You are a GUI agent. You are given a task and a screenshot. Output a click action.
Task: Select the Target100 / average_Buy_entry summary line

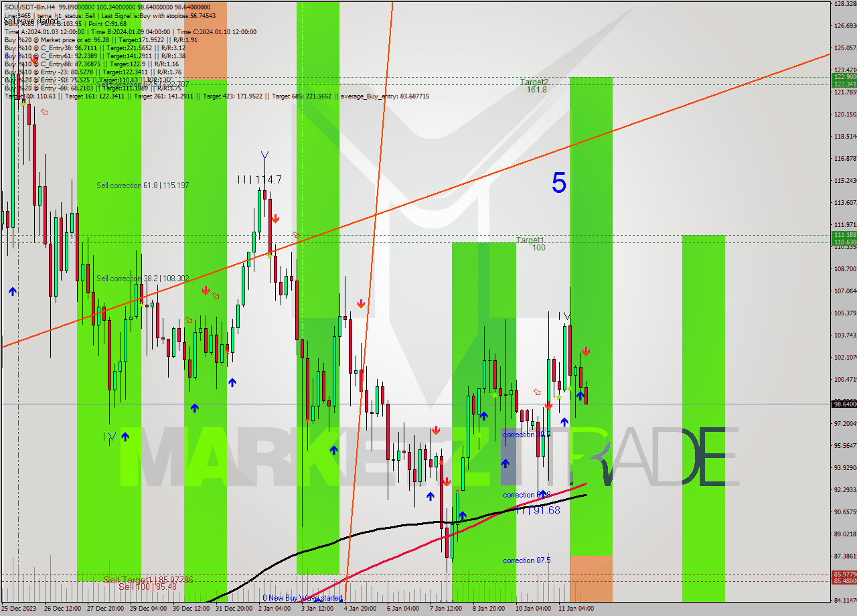[x=217, y=96]
